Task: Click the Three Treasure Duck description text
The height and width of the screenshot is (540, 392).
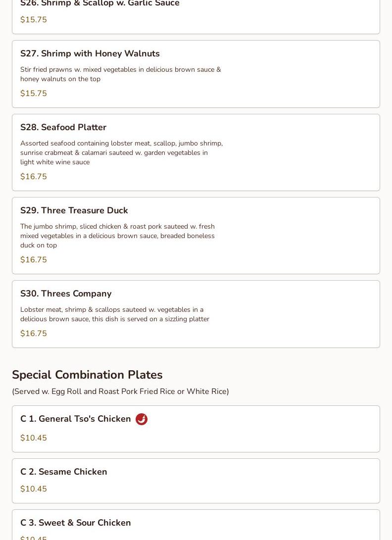Action: coord(117,236)
